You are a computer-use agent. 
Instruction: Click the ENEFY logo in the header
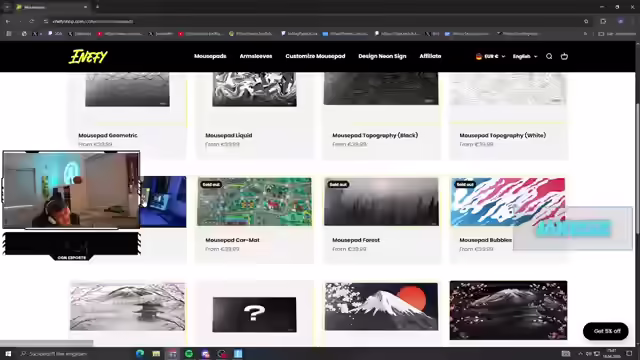click(x=88, y=57)
